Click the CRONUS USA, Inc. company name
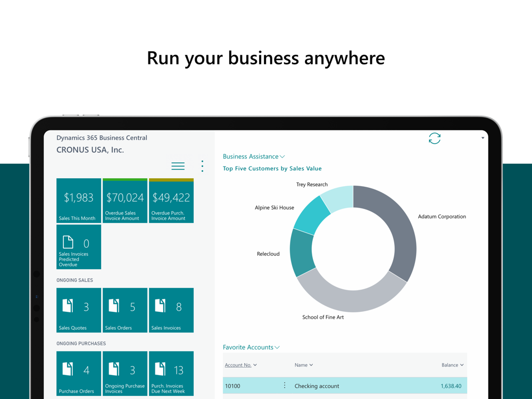Image resolution: width=532 pixels, height=399 pixels. coord(90,150)
